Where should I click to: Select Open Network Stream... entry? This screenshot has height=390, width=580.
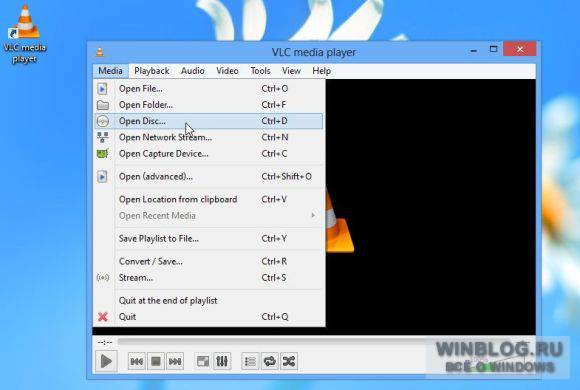click(209, 137)
